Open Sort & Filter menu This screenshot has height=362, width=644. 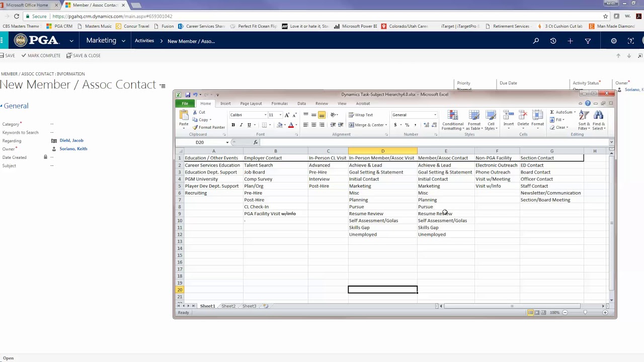(584, 120)
